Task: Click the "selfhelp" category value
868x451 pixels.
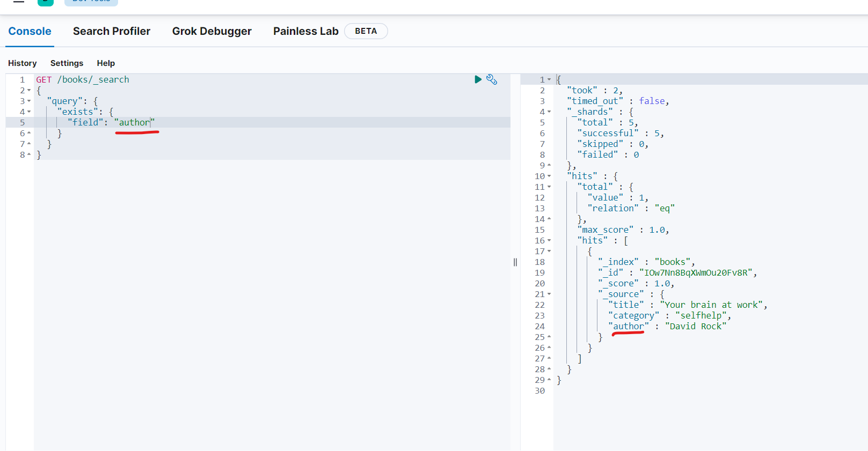Action: 701,315
